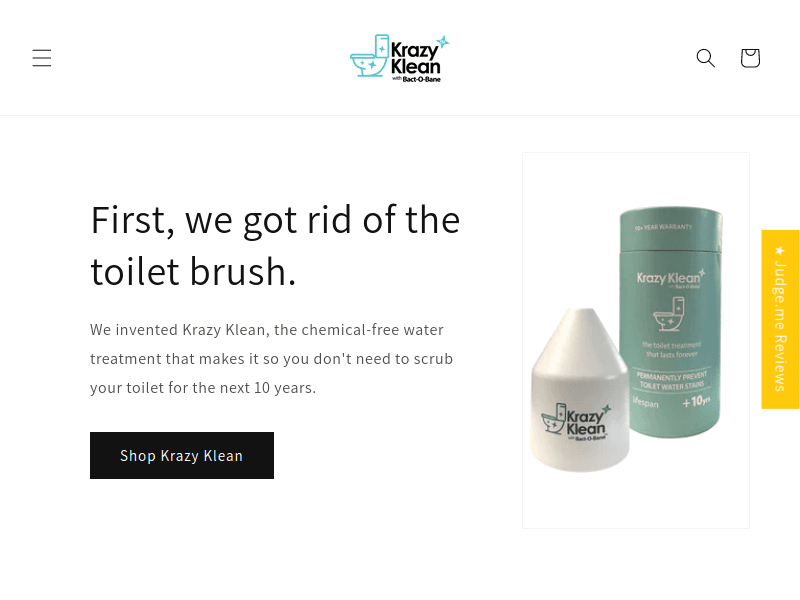This screenshot has width=800, height=600.
Task: Select the white cone-shaped device image
Action: click(x=580, y=390)
